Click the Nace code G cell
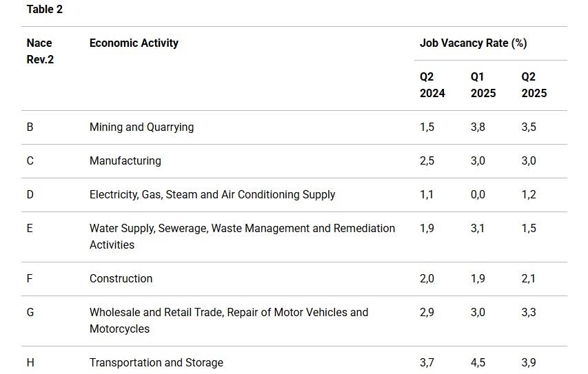Image resolution: width=588 pixels, height=374 pixels. (x=30, y=312)
